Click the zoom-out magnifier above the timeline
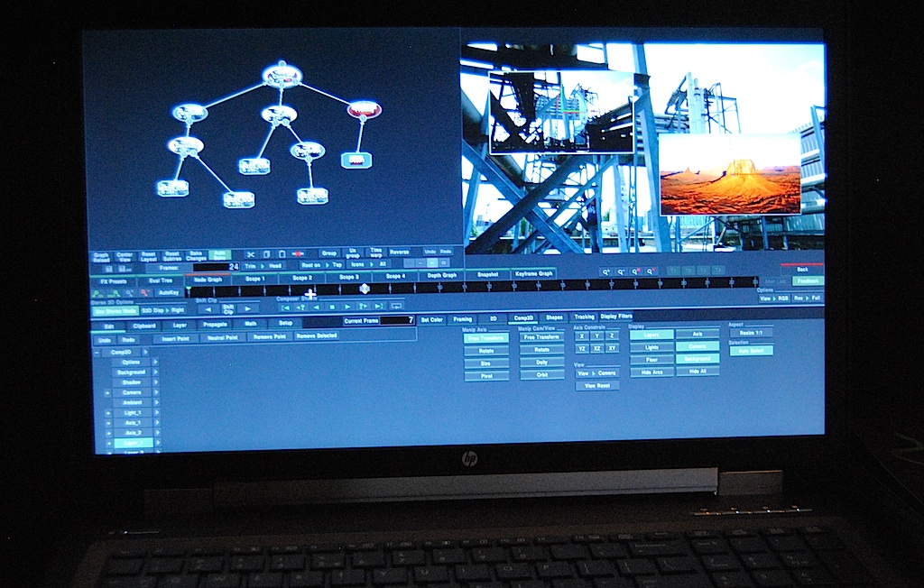This screenshot has height=588, width=924. tap(621, 271)
